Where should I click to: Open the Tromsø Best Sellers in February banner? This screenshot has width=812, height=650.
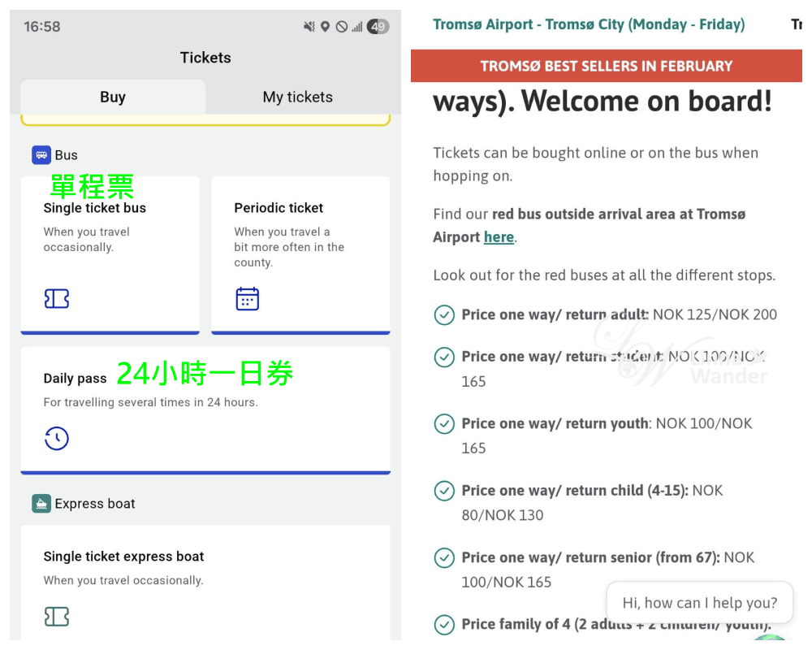click(607, 66)
